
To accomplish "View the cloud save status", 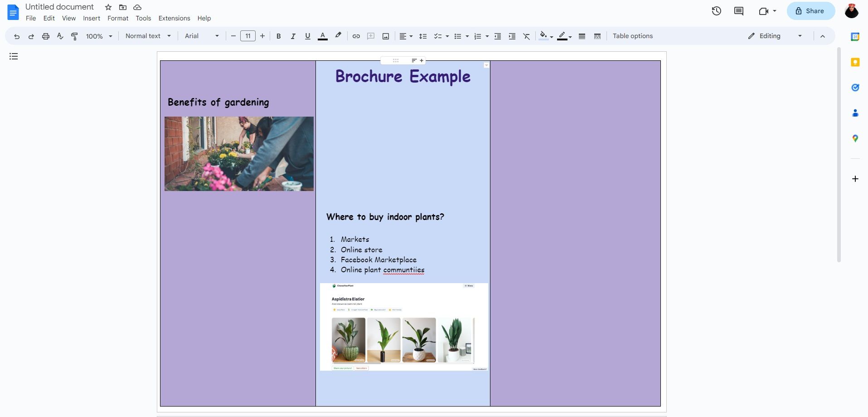I will 137,7.
